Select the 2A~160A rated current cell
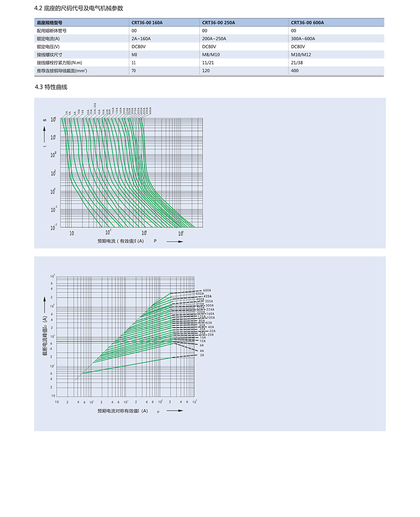Image resolution: width=420 pixels, height=517 pixels. pos(141,38)
